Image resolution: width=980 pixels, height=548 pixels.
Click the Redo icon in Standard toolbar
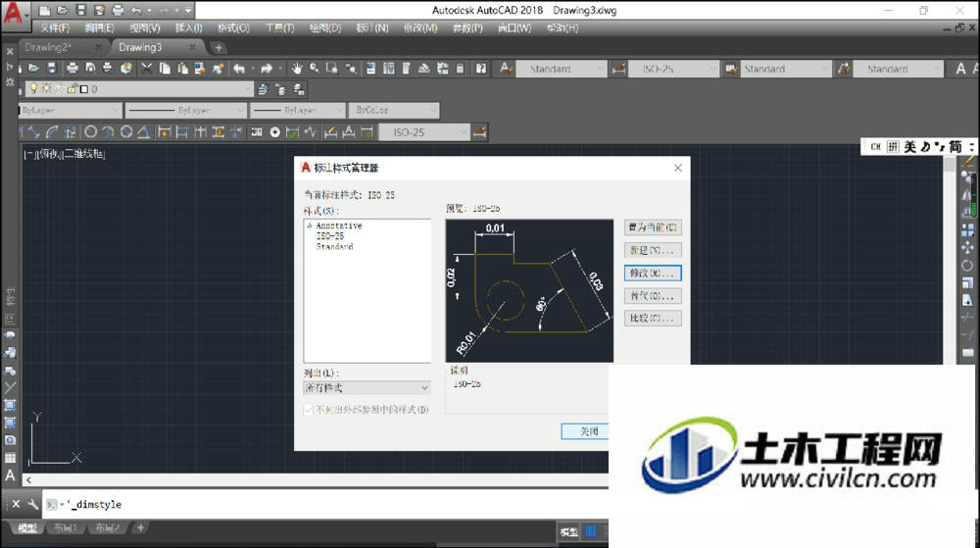pyautogui.click(x=267, y=68)
